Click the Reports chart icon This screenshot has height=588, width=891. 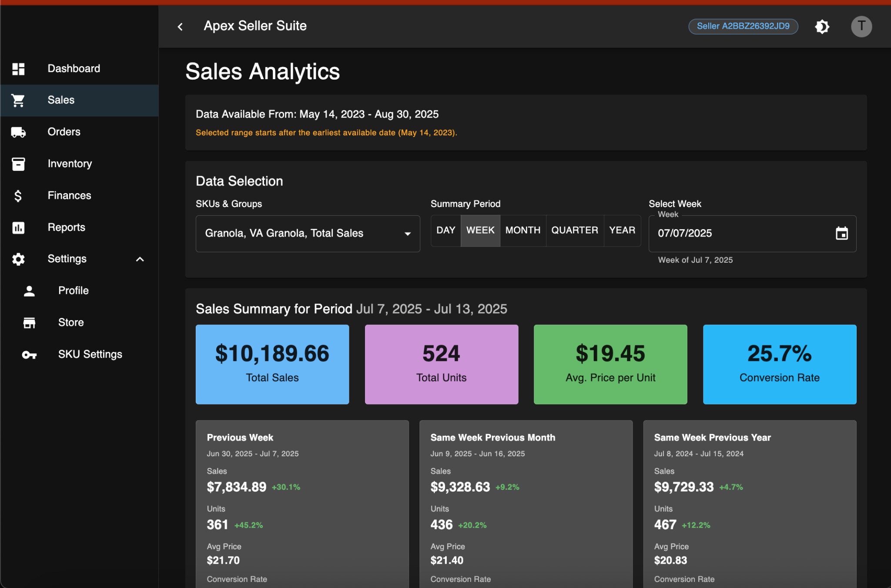point(18,227)
